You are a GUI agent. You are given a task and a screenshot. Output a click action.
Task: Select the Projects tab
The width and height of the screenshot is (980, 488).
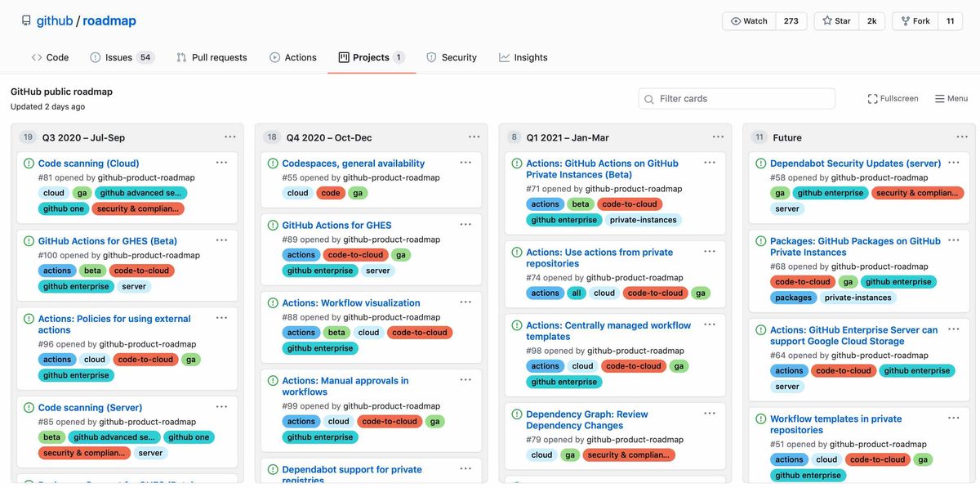point(372,57)
